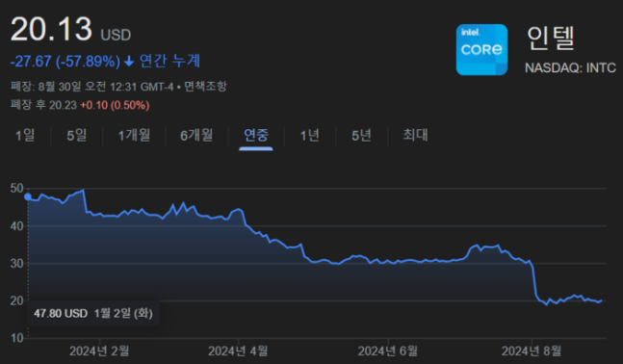Click the Intel Core logo icon
Image resolution: width=623 pixels, height=364 pixels.
481,50
